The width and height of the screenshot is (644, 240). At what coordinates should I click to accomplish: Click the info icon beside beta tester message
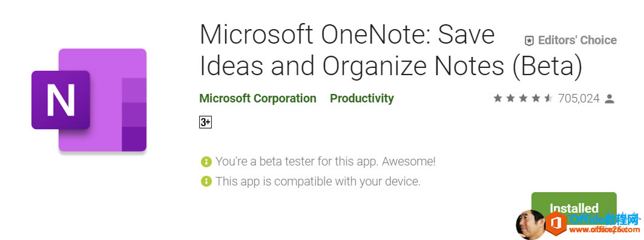point(206,161)
